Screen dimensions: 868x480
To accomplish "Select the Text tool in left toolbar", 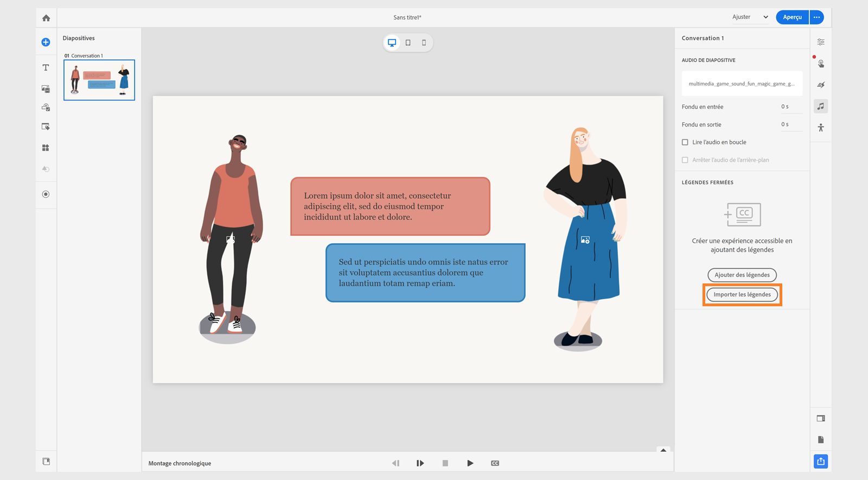I will coord(46,68).
